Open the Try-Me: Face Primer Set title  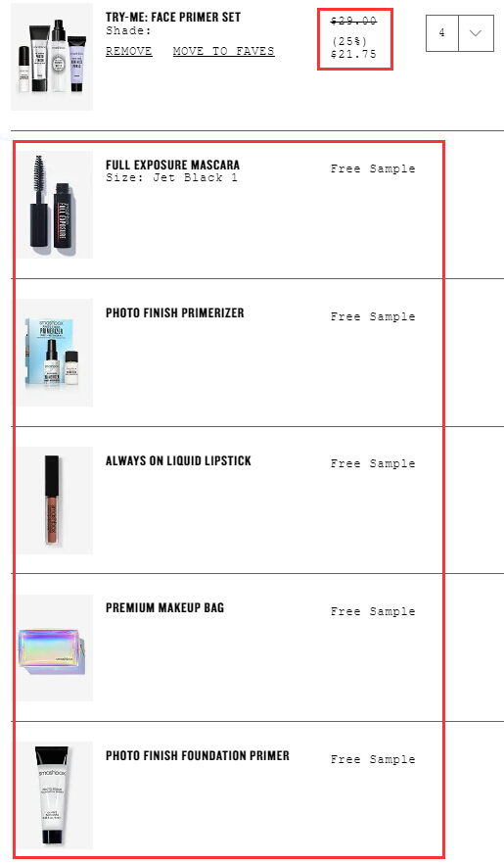[173, 17]
